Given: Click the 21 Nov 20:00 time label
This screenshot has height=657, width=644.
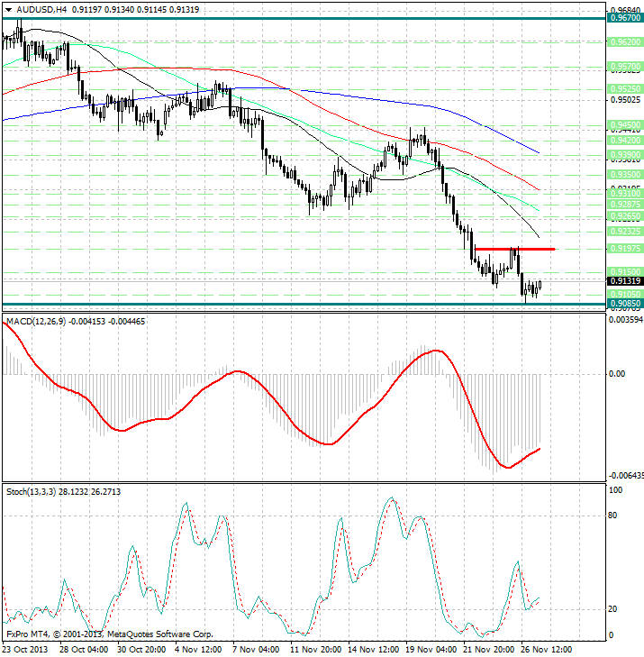Looking at the screenshot, I should click(x=488, y=650).
